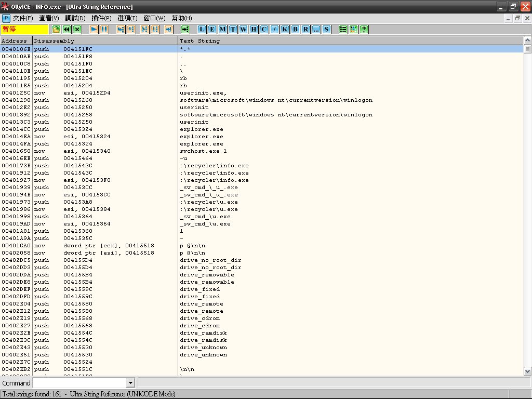532x399 pixels.
Task: Select the row at address 00402E04
Action: (x=262, y=304)
